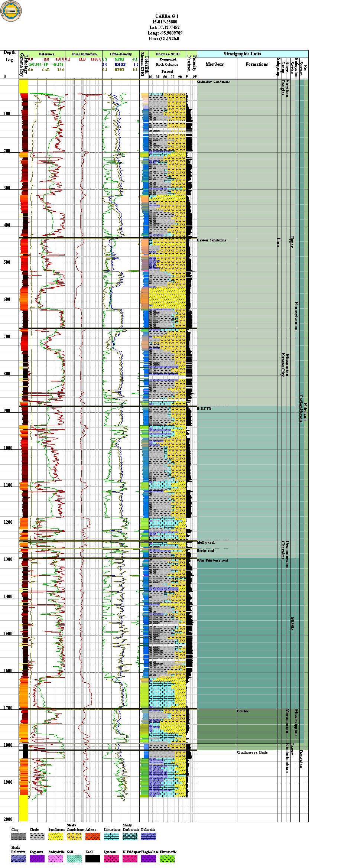The image size is (364, 868).
Task: Click the green Ultramafic pattern swatch
Action: coord(167,858)
